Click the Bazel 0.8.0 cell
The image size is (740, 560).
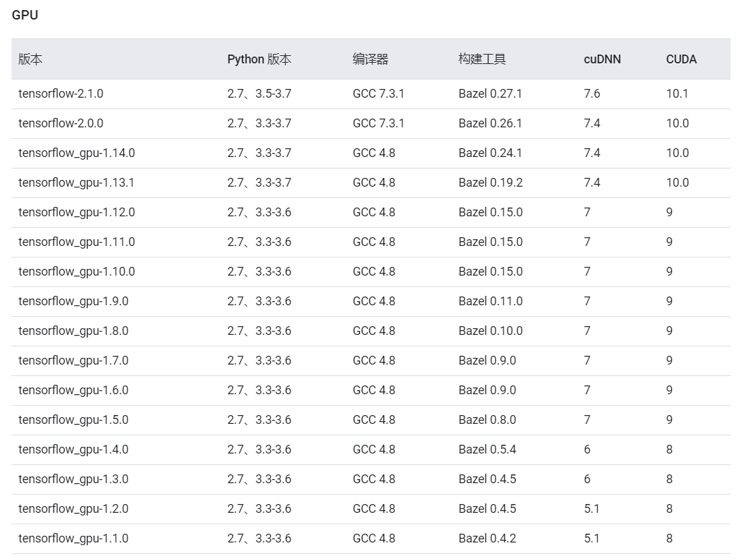coord(487,420)
